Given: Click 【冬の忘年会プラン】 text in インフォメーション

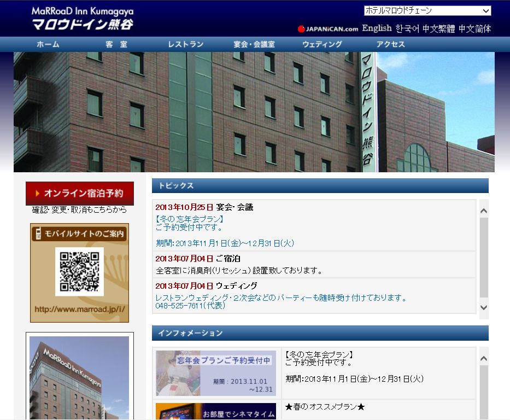Looking at the screenshot, I should 319,354.
